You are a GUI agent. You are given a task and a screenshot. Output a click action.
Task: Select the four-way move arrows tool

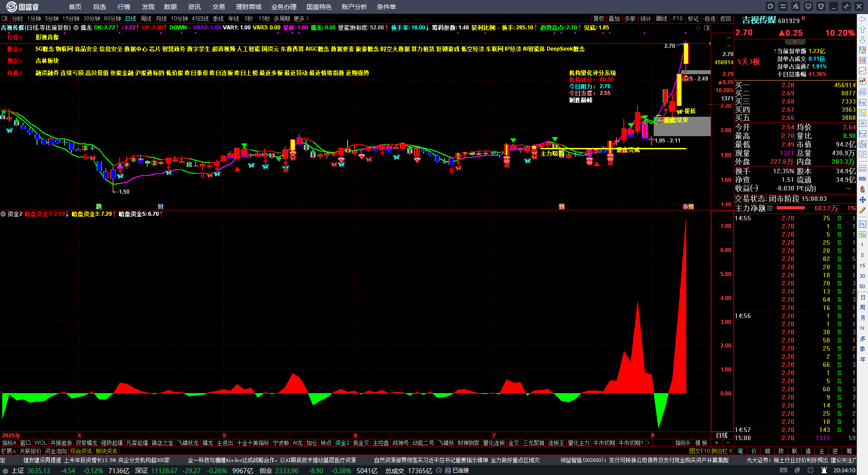coord(863,199)
